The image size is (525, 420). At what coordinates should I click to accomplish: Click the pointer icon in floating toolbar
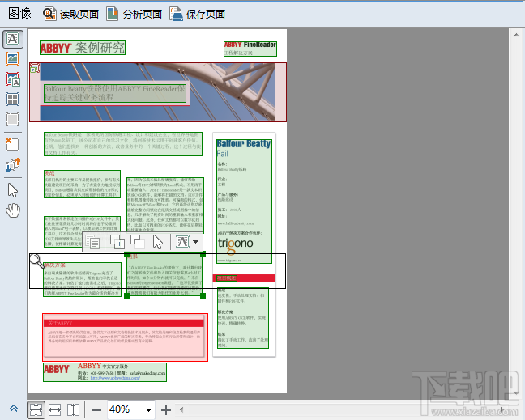pos(157,242)
